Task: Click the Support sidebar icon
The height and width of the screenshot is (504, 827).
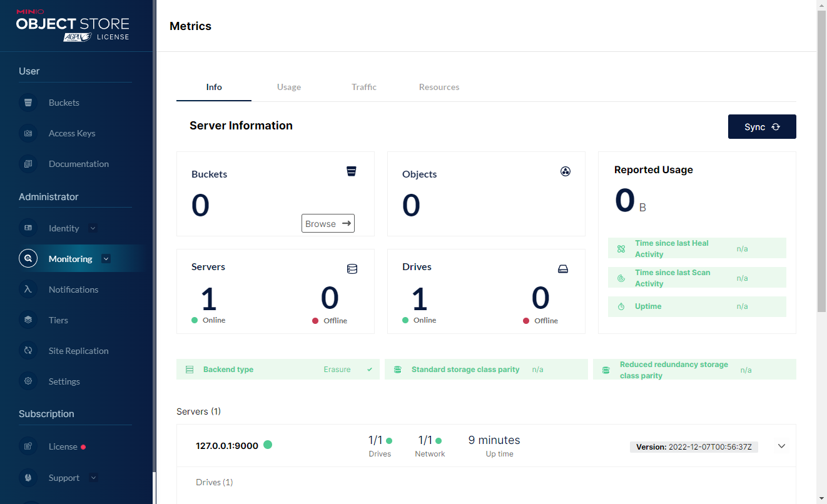Action: click(28, 478)
